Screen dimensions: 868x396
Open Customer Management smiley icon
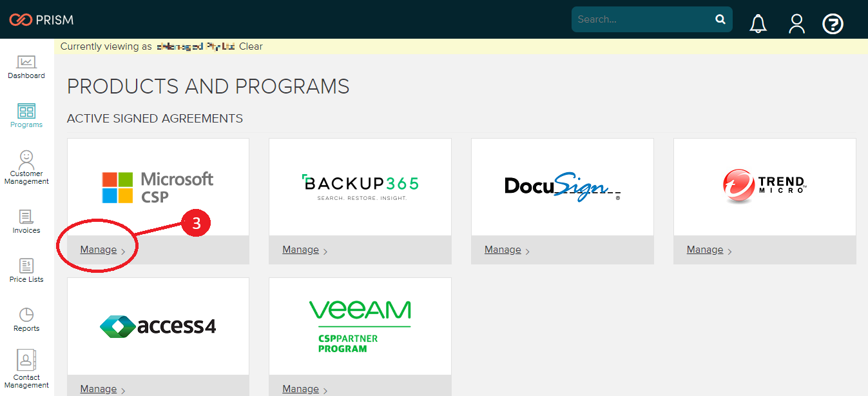pos(26,159)
